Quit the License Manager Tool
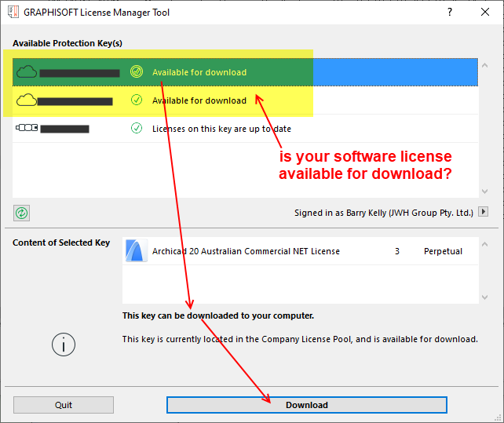The image size is (504, 423). [x=64, y=405]
